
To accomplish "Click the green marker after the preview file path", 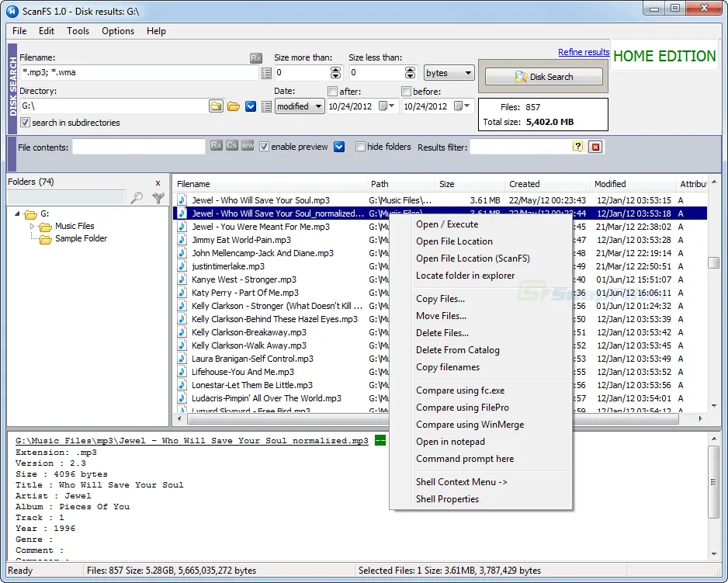I will click(x=380, y=440).
